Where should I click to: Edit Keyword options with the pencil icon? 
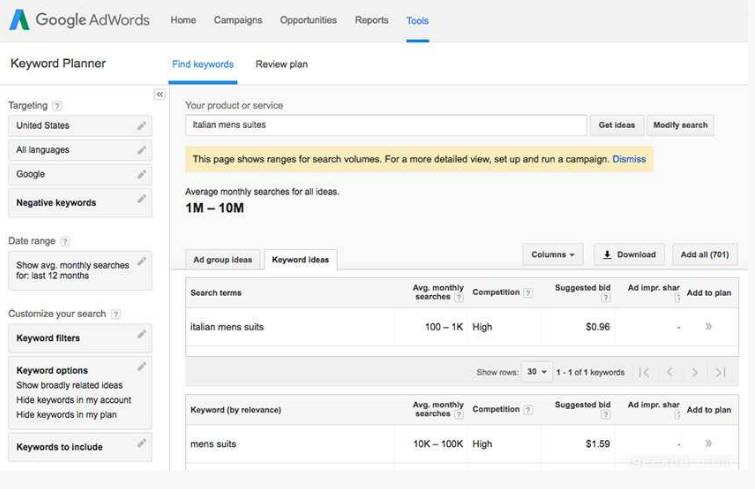click(x=142, y=367)
